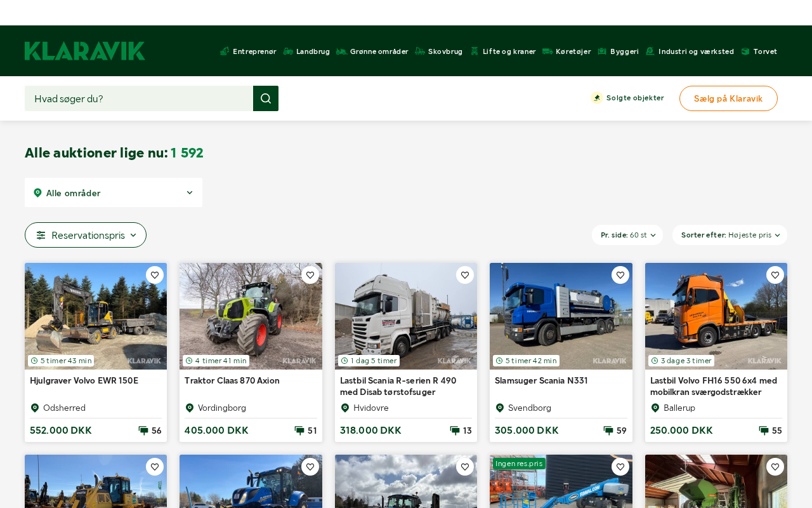Click the bid count icon showing 55
The height and width of the screenshot is (508, 812).
point(764,431)
